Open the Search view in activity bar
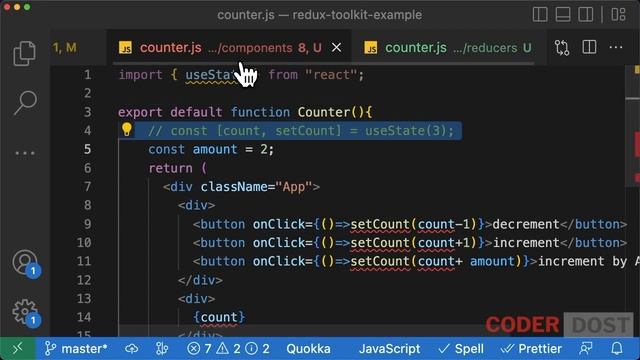Viewport: 640px width, 360px height. click(25, 102)
